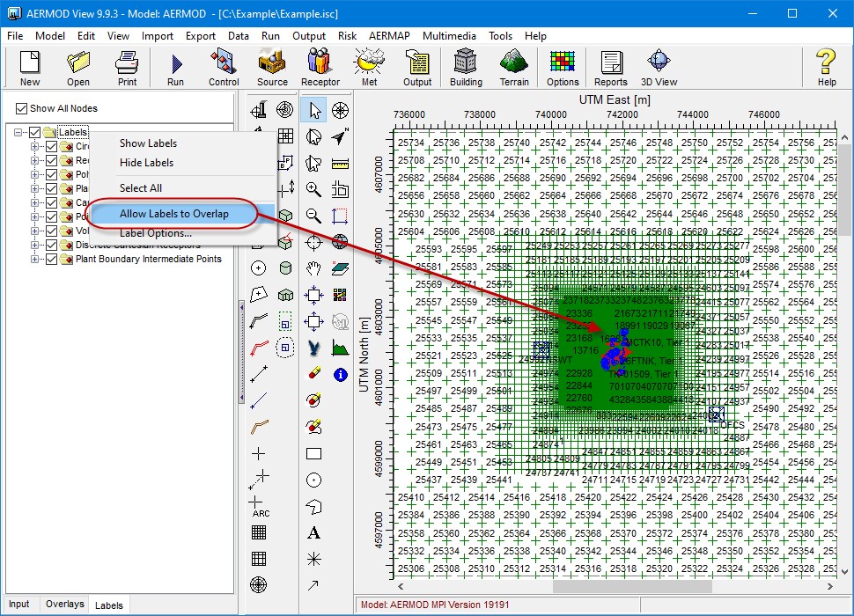Screen dimensions: 854x616
Task: Select the cylinder circular building tool
Action: coord(285,268)
